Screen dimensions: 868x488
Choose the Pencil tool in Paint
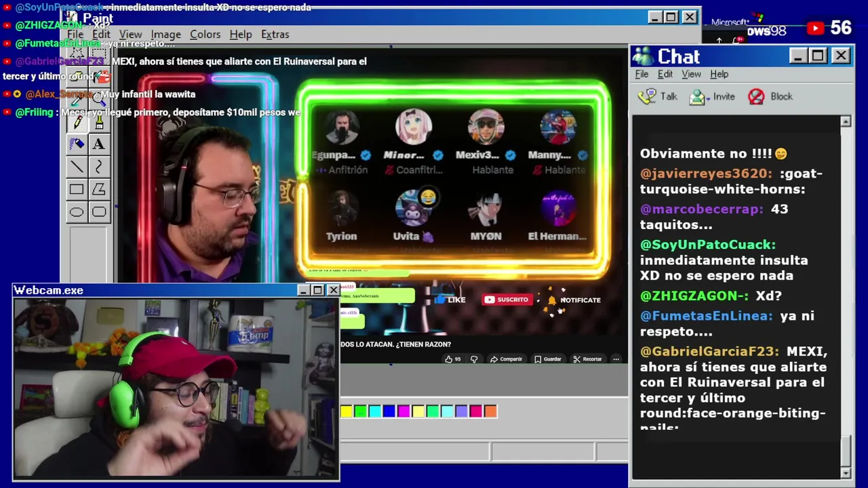pos(77,123)
